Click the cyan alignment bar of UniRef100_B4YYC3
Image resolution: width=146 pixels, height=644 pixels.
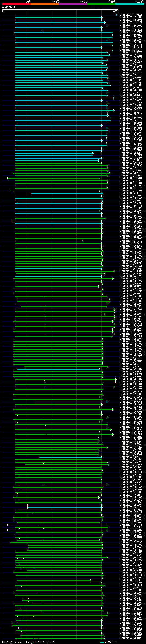(x=71, y=402)
